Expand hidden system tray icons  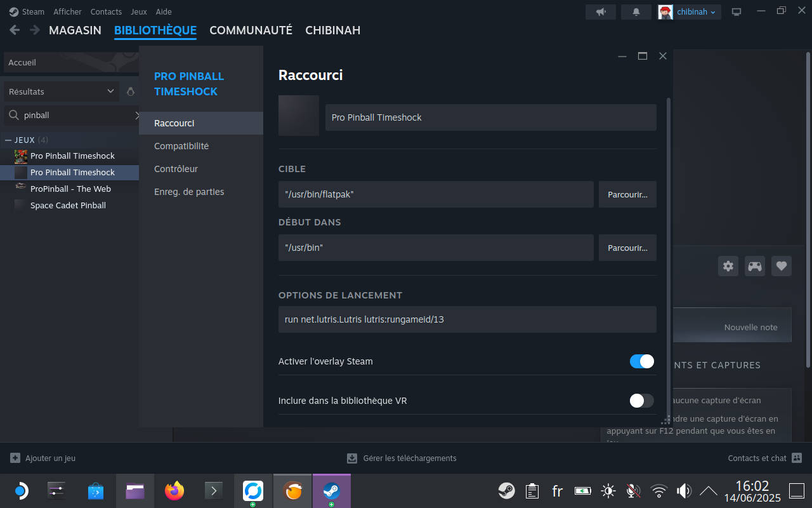click(708, 491)
